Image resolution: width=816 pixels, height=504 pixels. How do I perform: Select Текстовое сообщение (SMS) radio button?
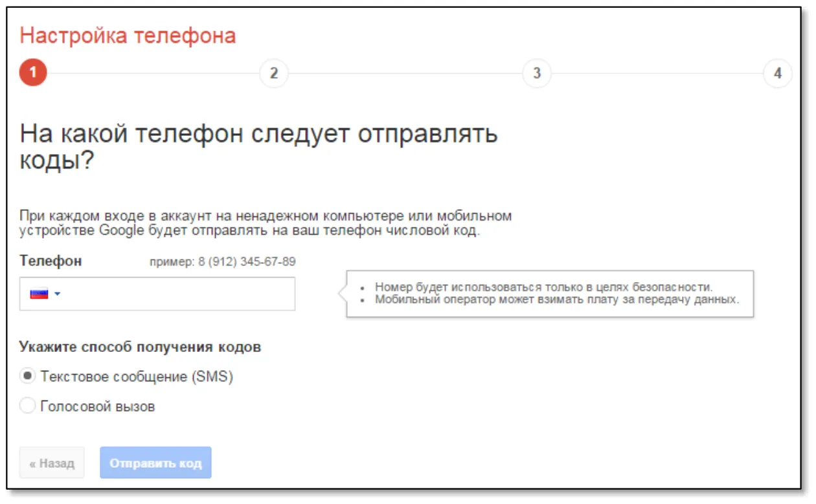pos(27,376)
